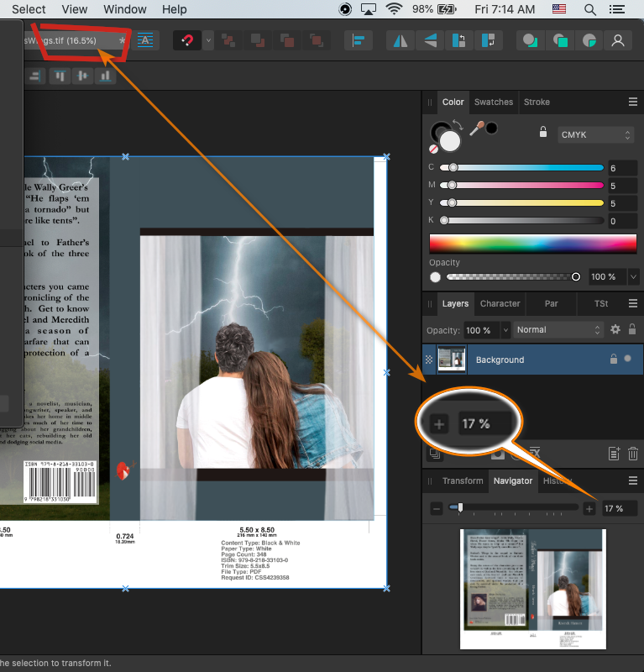Toggle the lock beside CMYK color model
This screenshot has height=672, width=644.
[543, 133]
